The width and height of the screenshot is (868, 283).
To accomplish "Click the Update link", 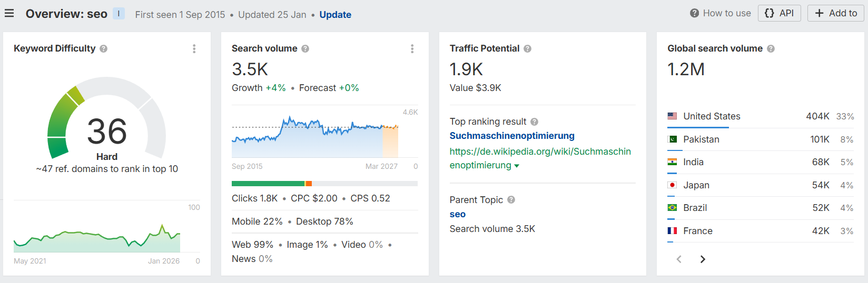I will pos(335,15).
